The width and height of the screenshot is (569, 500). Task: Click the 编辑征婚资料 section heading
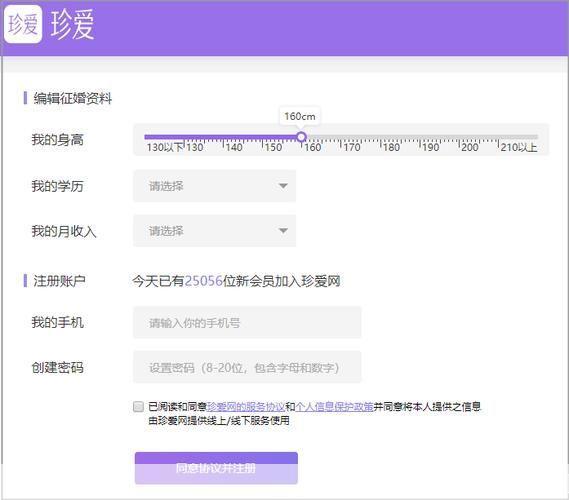click(x=73, y=98)
